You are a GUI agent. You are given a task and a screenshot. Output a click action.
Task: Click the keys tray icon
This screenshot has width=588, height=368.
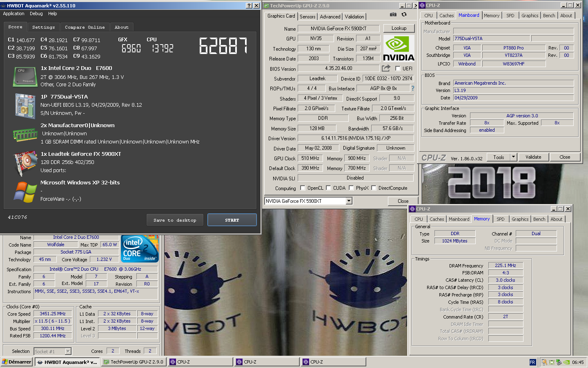point(544,362)
